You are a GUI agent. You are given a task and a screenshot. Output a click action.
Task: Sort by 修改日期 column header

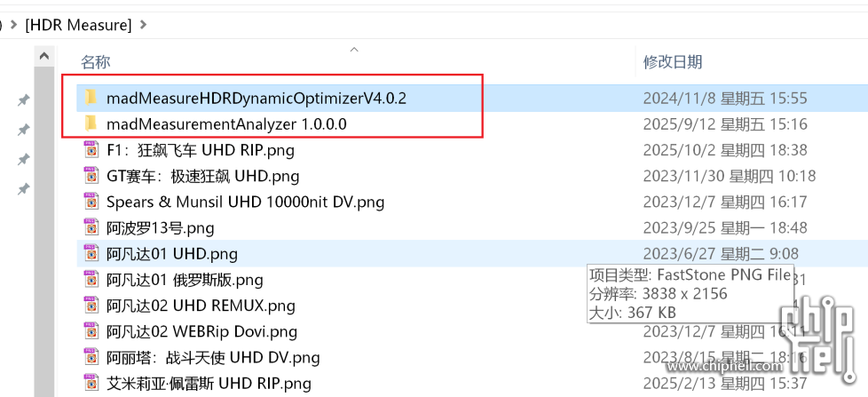673,62
